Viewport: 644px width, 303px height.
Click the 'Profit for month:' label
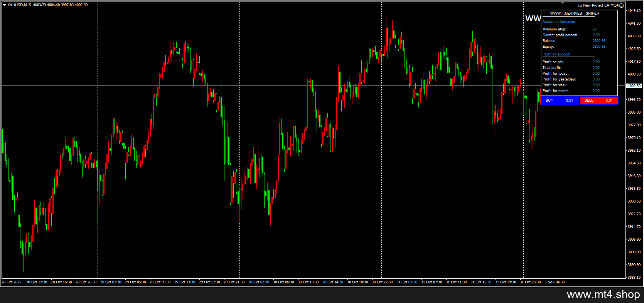pos(556,91)
